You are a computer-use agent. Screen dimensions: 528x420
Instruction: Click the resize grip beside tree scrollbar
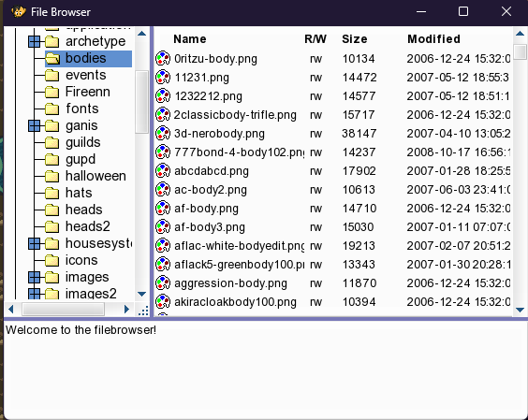click(143, 310)
